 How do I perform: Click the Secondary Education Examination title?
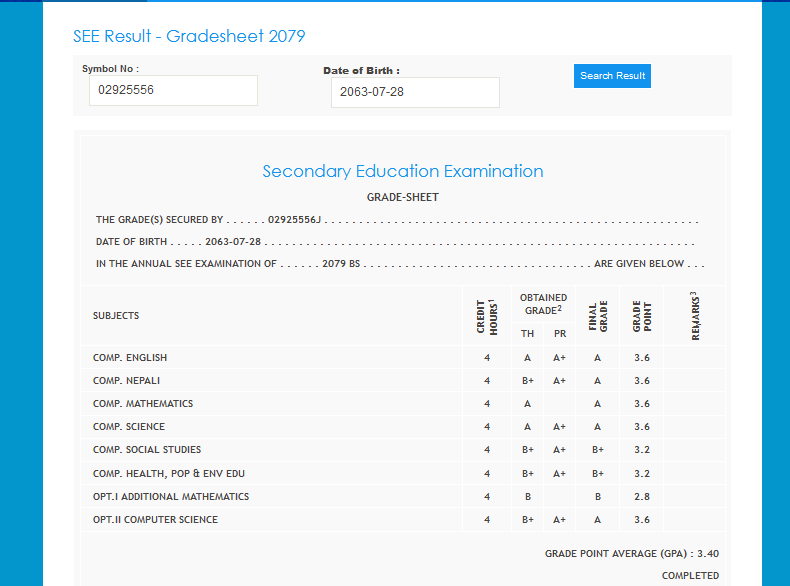pos(402,171)
